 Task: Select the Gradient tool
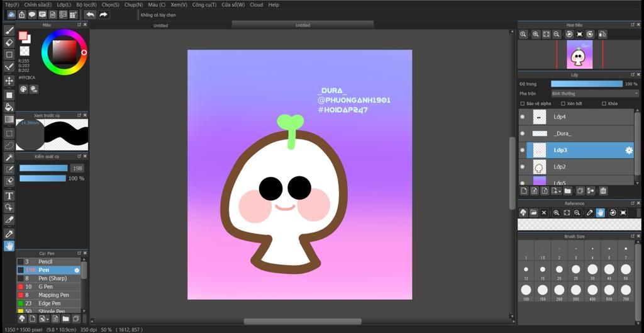pos(9,119)
